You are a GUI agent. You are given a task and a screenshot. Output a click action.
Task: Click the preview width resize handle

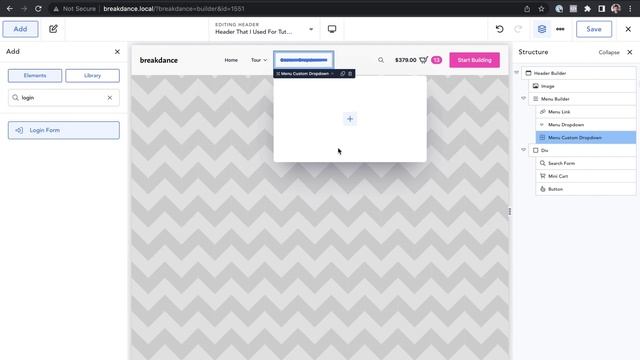pyautogui.click(x=510, y=211)
